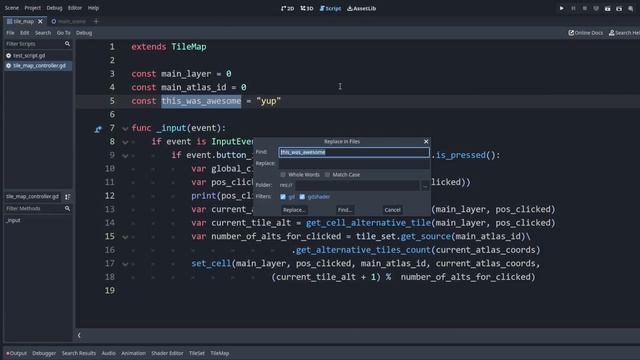
Task: Open the script editor Edit menu
Action: 24,33
